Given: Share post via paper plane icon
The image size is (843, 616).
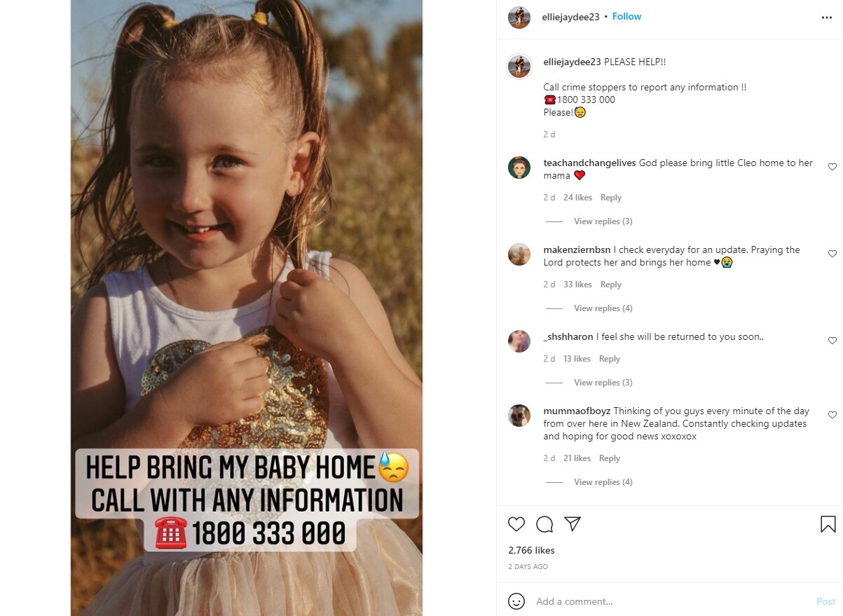Looking at the screenshot, I should [573, 524].
